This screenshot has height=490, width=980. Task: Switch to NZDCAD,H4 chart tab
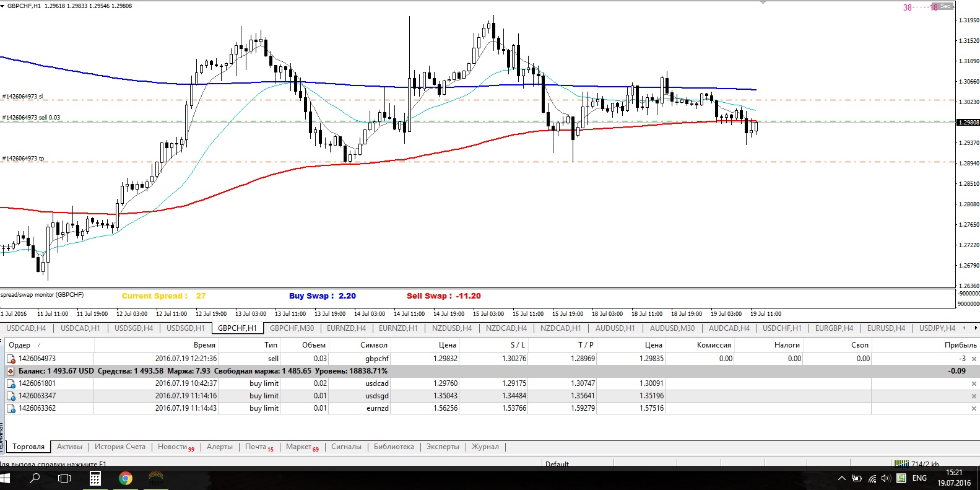506,328
